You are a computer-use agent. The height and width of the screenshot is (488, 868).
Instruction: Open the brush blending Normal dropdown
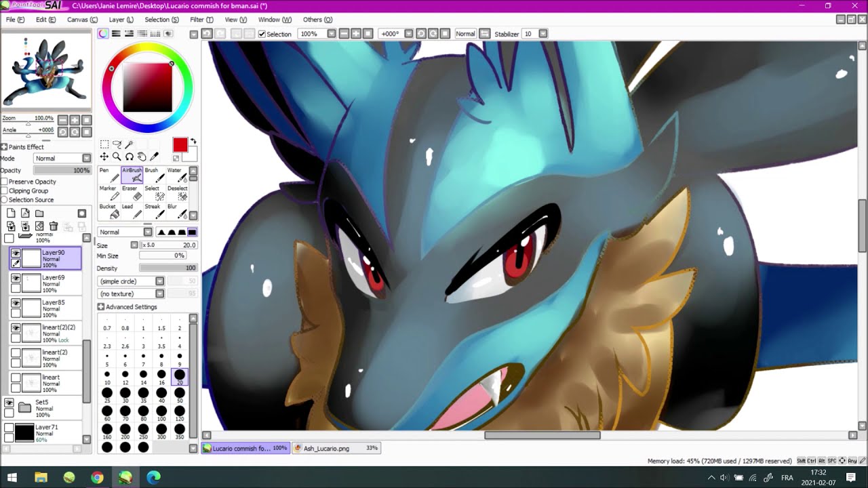[x=125, y=232]
